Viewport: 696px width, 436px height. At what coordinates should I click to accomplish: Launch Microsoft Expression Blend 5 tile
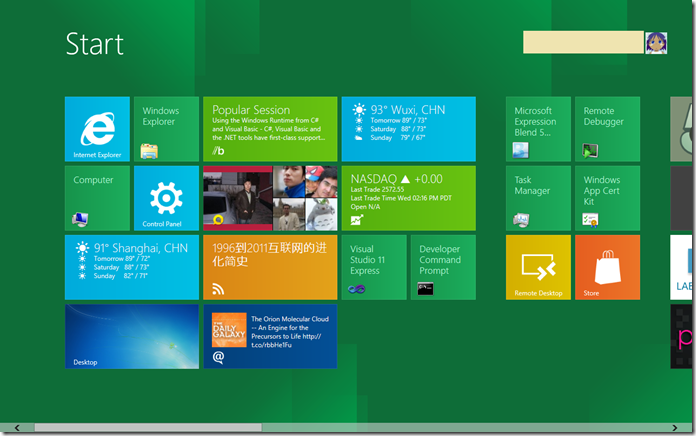pos(538,129)
